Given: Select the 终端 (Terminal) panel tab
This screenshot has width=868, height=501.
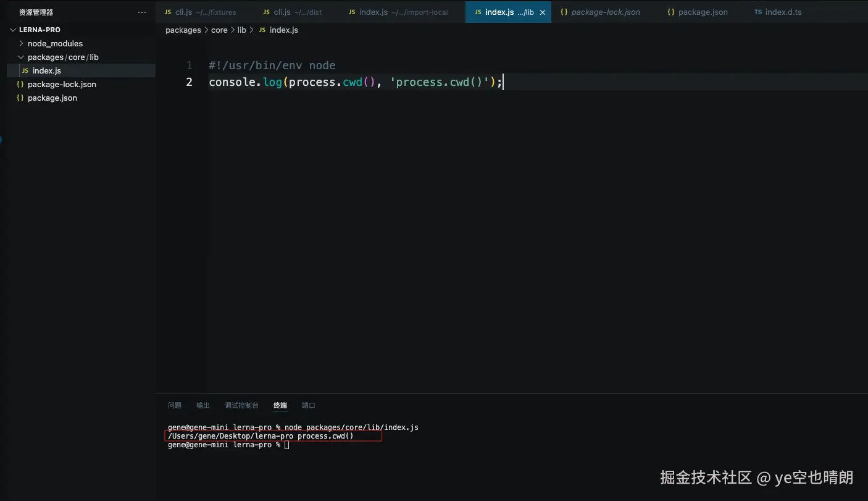Looking at the screenshot, I should tap(280, 405).
